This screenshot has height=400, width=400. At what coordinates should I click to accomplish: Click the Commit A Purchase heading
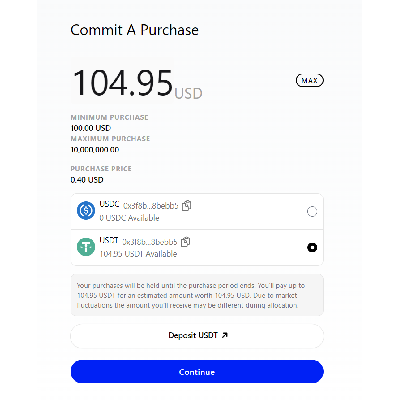click(x=134, y=30)
